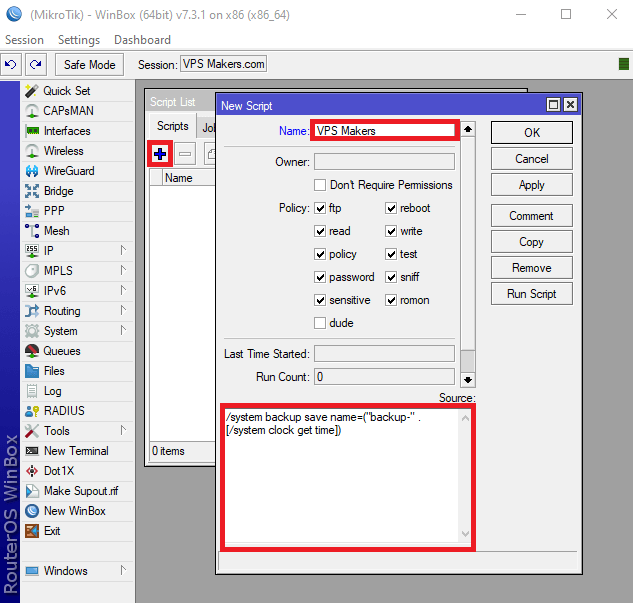Click the Undo arrow icon
This screenshot has height=603, width=633.
click(x=11, y=65)
